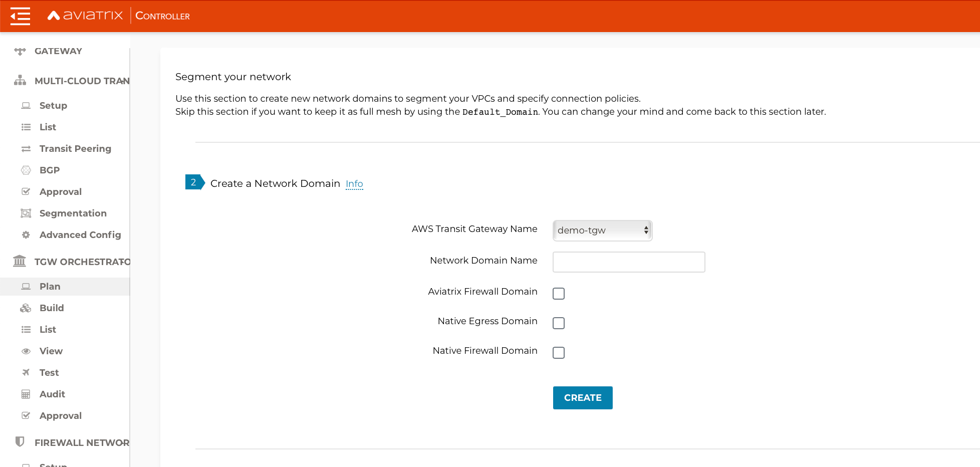Toggle the Native Firewall Domain checkbox
The height and width of the screenshot is (467, 980).
click(x=559, y=353)
